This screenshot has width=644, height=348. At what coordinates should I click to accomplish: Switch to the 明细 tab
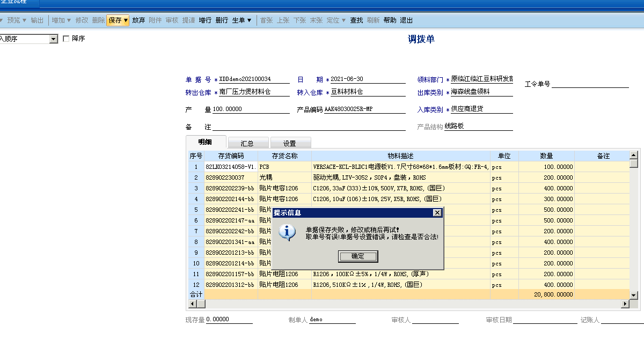coord(205,143)
